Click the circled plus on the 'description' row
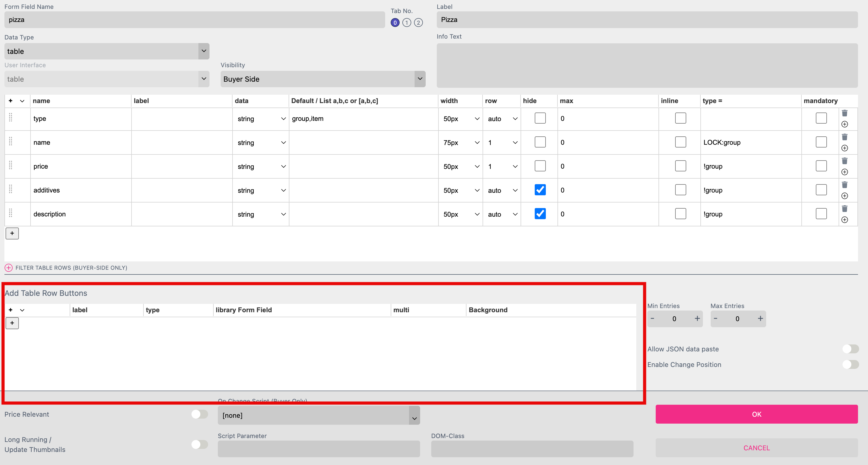 (844, 220)
